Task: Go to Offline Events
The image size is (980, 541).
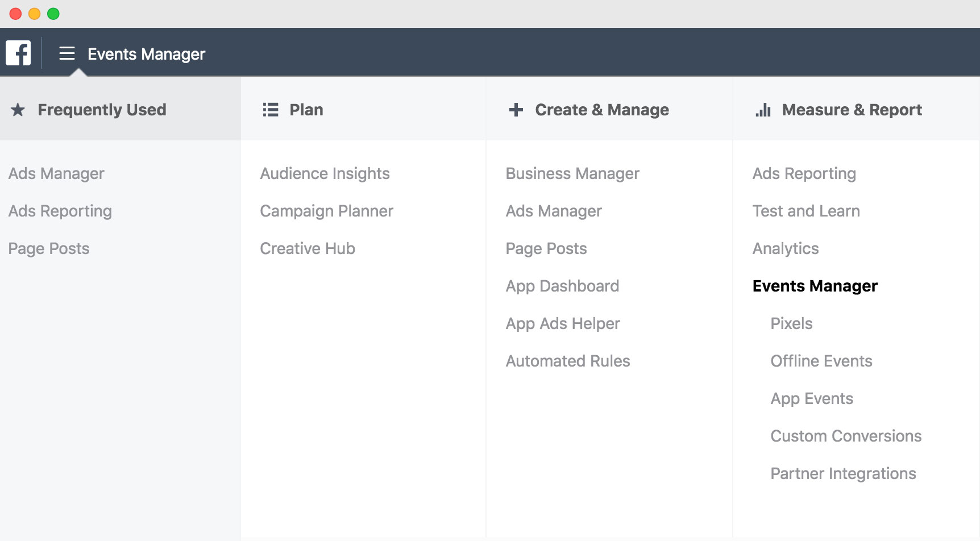Action: click(821, 361)
